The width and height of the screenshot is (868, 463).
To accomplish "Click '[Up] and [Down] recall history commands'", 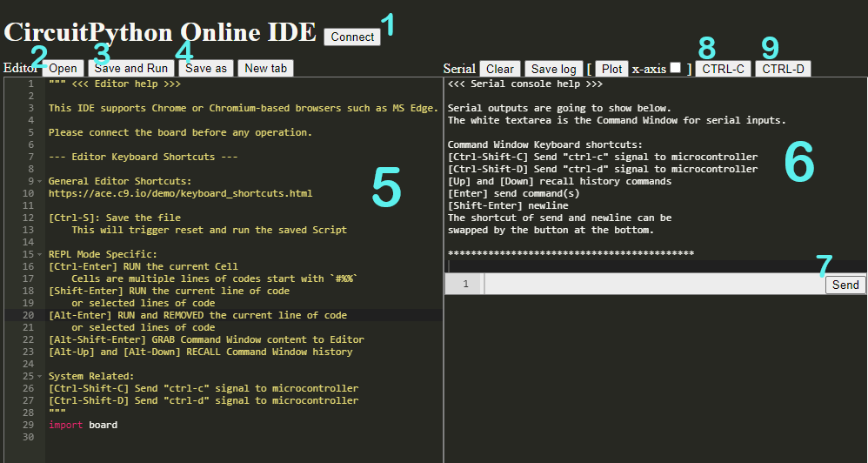I will (559, 181).
